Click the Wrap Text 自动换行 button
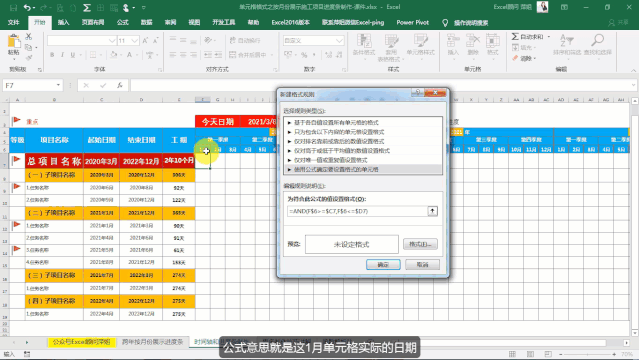639x360 pixels. tap(245, 40)
